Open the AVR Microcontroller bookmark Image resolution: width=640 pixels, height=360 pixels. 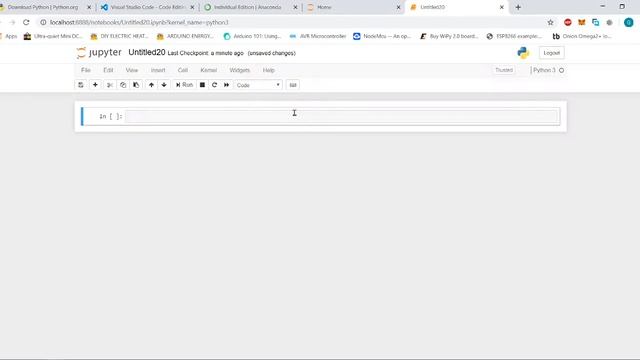(x=318, y=36)
